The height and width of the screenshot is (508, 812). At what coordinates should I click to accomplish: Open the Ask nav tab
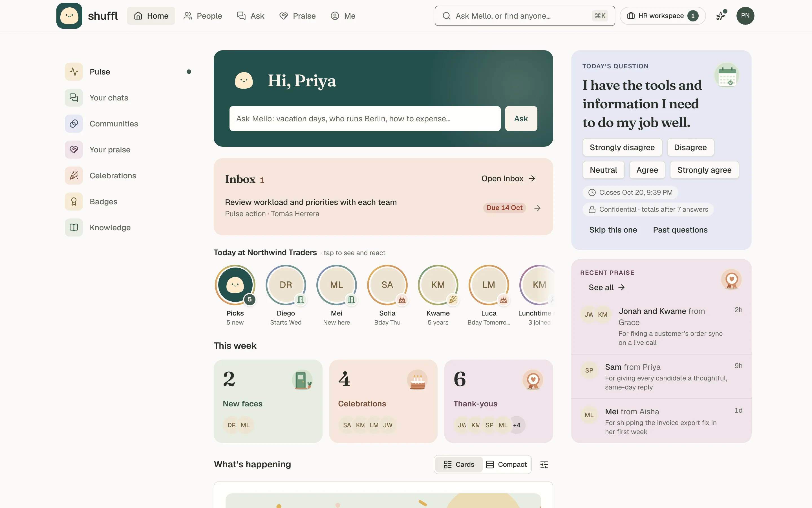pos(251,16)
